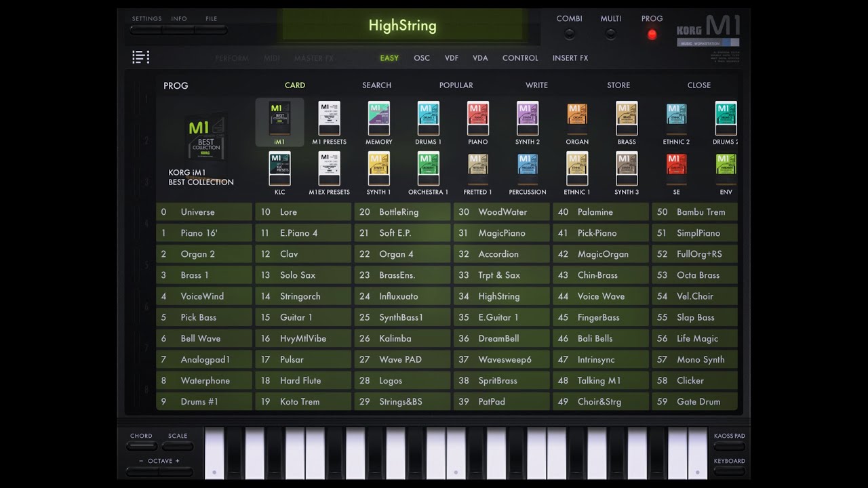Select program 0 Universe

pos(204,212)
